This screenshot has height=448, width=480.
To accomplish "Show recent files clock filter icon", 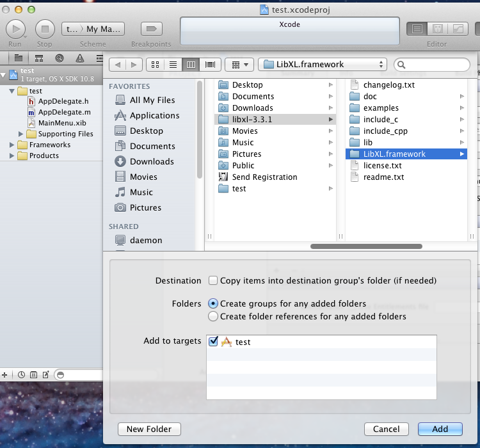I will click(x=21, y=375).
